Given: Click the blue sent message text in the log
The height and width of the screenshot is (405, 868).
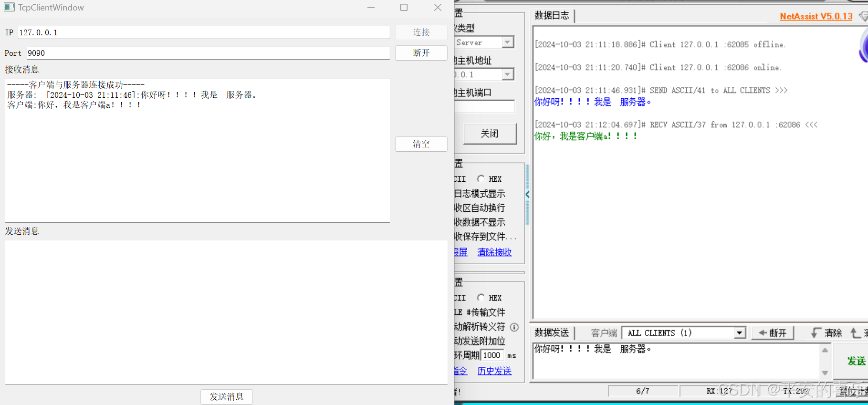Looking at the screenshot, I should pos(593,102).
